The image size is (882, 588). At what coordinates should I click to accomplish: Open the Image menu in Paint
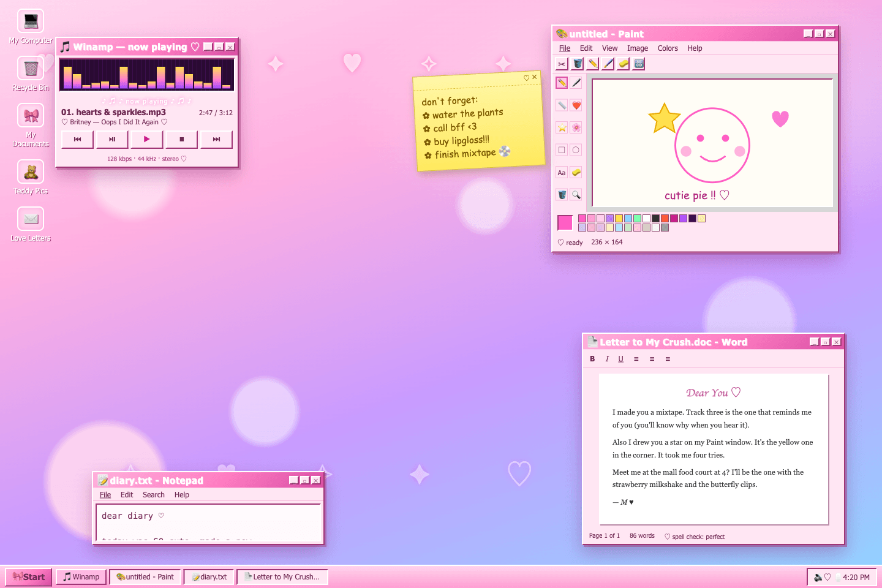pyautogui.click(x=638, y=48)
